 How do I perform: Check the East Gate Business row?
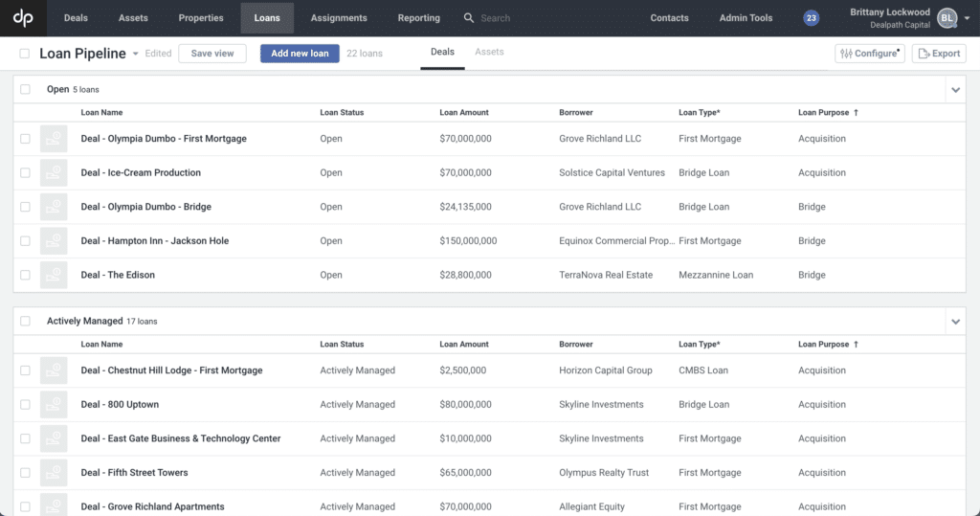pyautogui.click(x=25, y=438)
